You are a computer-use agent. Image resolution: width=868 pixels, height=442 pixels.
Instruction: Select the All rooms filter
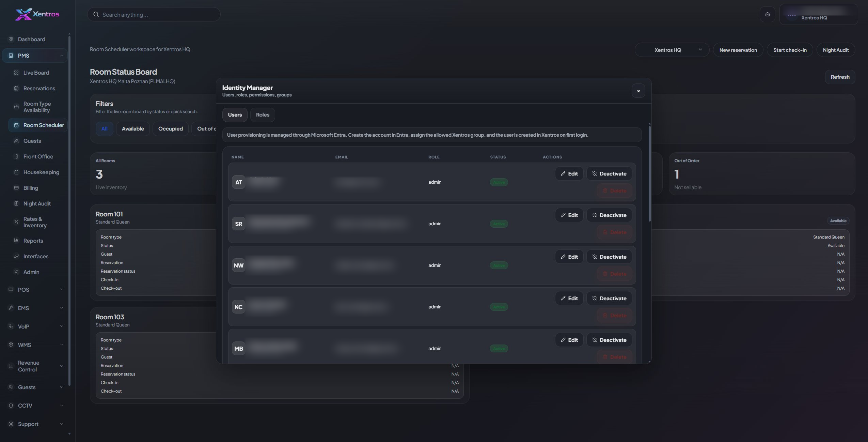[104, 128]
